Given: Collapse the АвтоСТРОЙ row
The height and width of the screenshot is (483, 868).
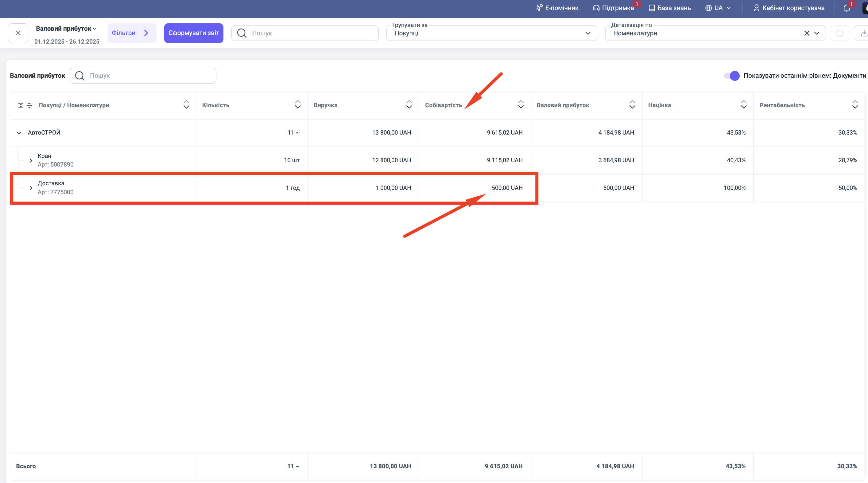Looking at the screenshot, I should coord(19,133).
